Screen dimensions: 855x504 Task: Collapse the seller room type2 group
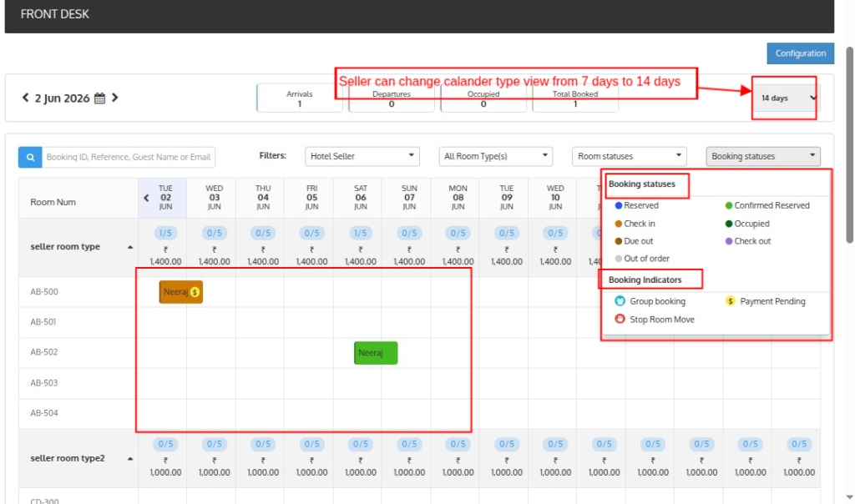click(129, 458)
